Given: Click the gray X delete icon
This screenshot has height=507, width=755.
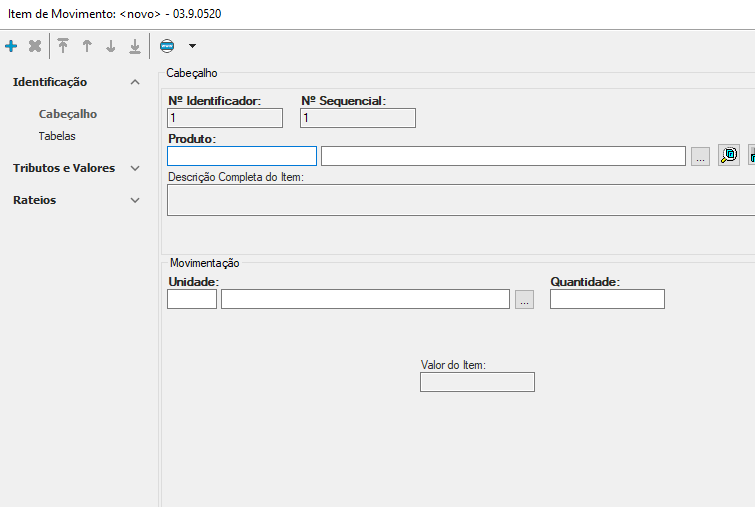Looking at the screenshot, I should (x=35, y=46).
